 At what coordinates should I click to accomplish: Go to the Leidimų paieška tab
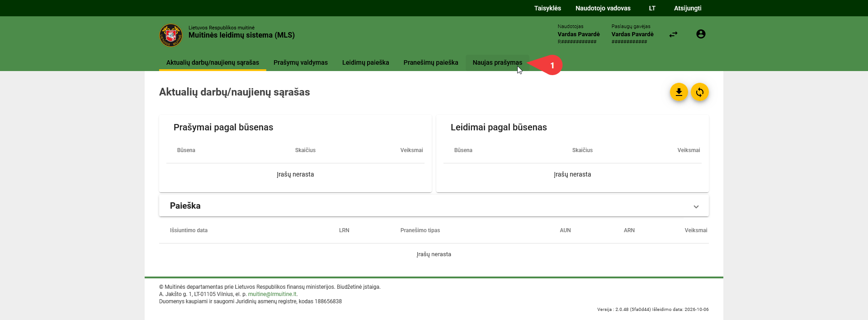(366, 62)
